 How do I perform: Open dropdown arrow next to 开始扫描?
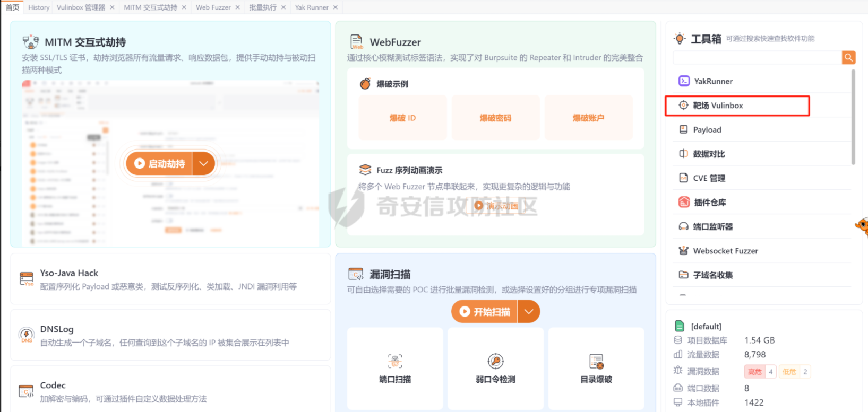coord(529,312)
